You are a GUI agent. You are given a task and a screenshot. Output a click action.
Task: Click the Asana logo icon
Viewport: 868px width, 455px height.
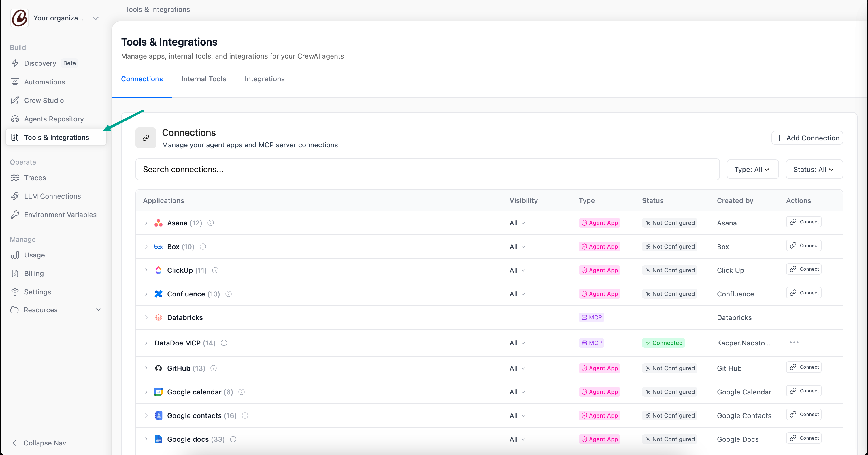pos(158,223)
